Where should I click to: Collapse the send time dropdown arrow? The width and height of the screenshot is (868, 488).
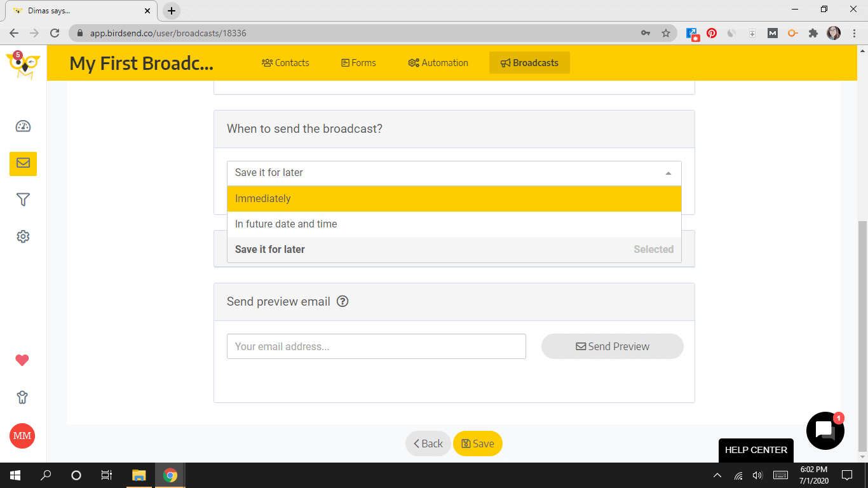point(668,173)
